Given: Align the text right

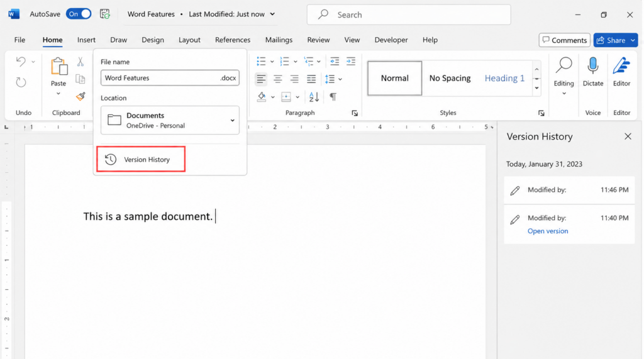Looking at the screenshot, I should tap(294, 79).
